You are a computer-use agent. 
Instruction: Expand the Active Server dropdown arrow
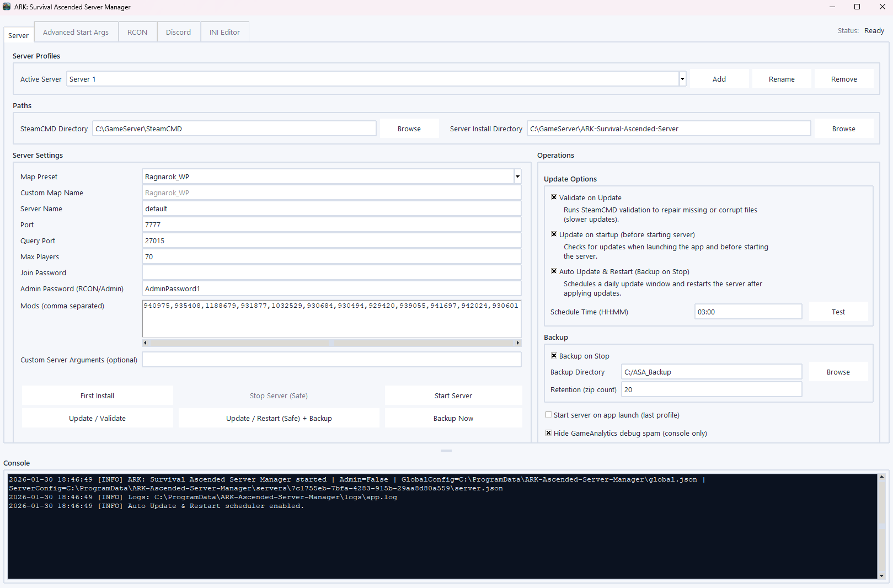point(682,79)
